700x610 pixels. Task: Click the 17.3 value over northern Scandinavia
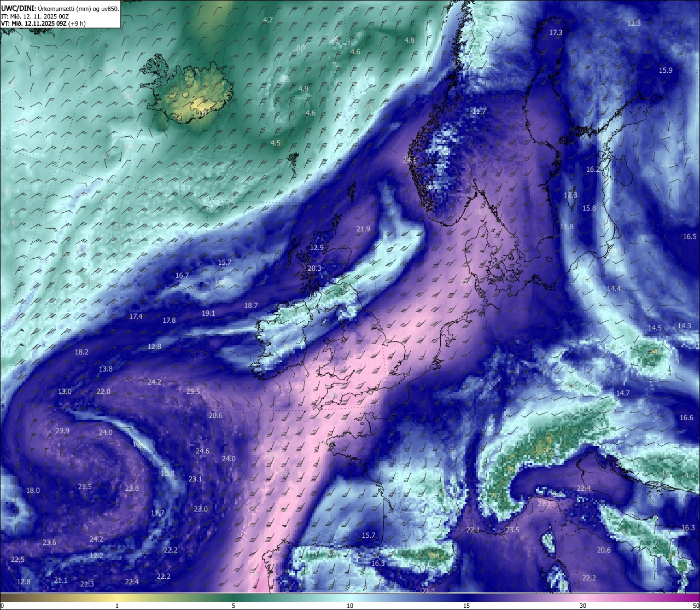pyautogui.click(x=556, y=33)
